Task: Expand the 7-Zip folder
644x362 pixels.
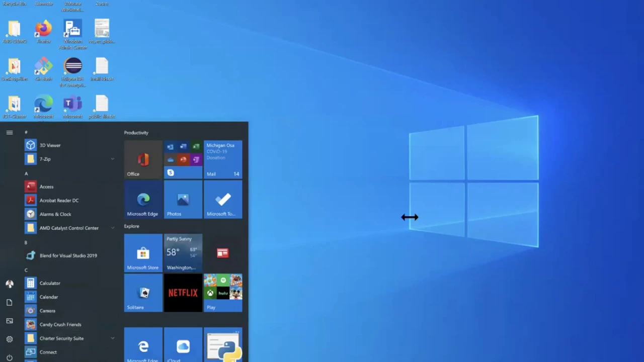Action: (70, 159)
